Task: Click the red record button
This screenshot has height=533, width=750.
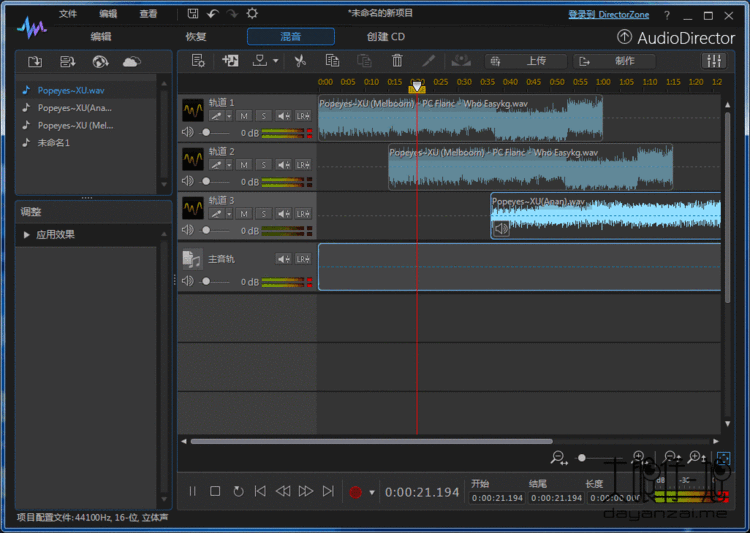Action: [355, 492]
